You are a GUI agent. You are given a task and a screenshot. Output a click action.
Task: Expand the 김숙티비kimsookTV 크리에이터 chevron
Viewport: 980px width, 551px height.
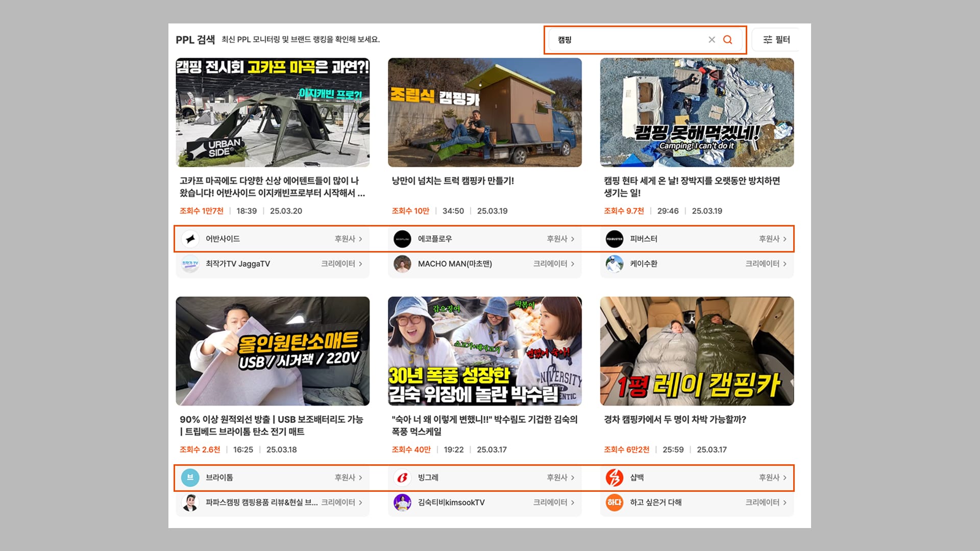click(x=573, y=503)
